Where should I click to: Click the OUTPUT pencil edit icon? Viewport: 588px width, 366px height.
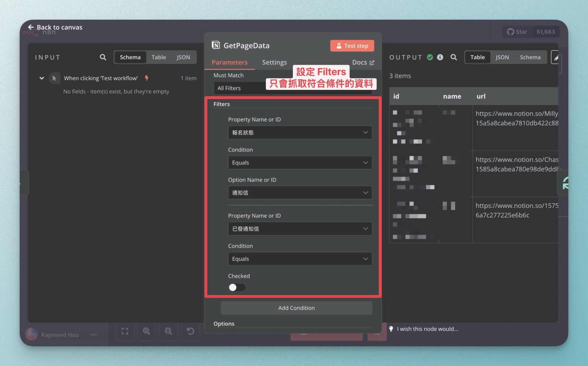point(556,58)
